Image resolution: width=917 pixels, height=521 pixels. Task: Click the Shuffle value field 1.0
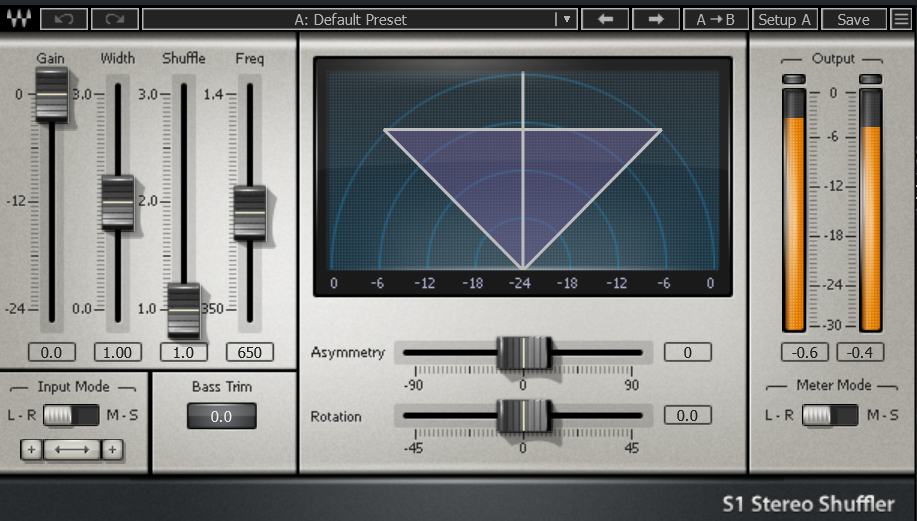pyautogui.click(x=184, y=352)
